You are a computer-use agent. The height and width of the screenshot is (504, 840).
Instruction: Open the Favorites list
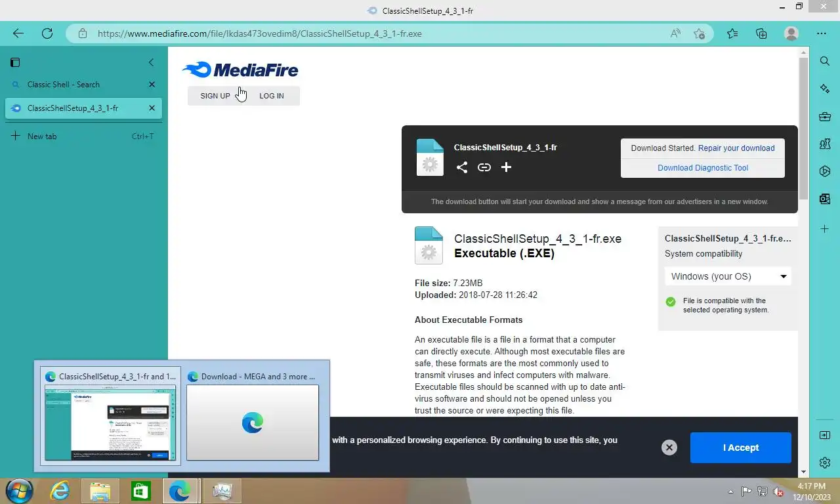732,33
